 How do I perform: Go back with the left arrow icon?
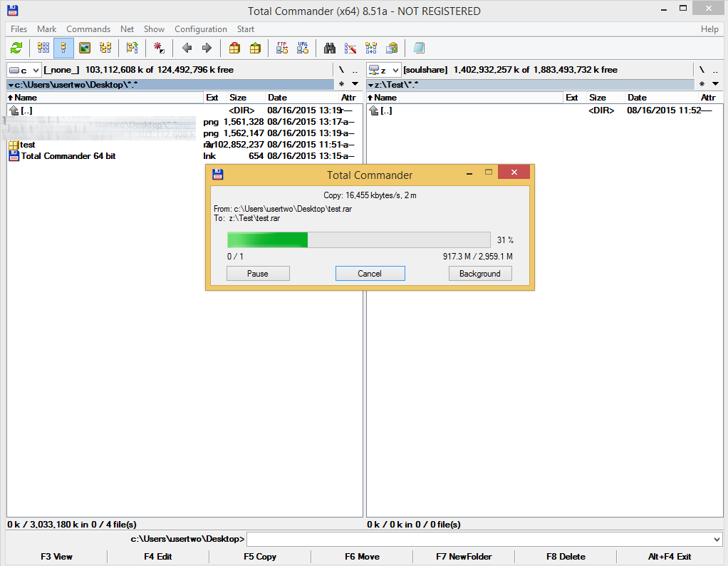[x=187, y=48]
